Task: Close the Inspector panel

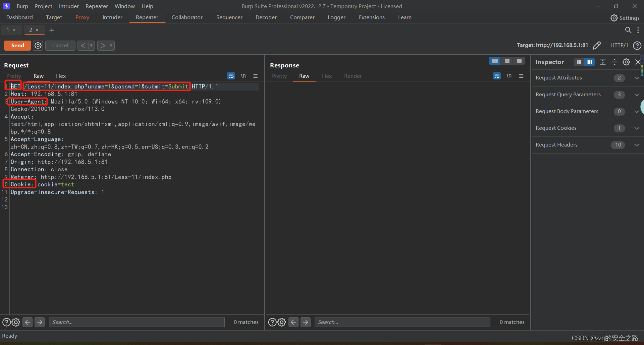Action: pos(637,62)
